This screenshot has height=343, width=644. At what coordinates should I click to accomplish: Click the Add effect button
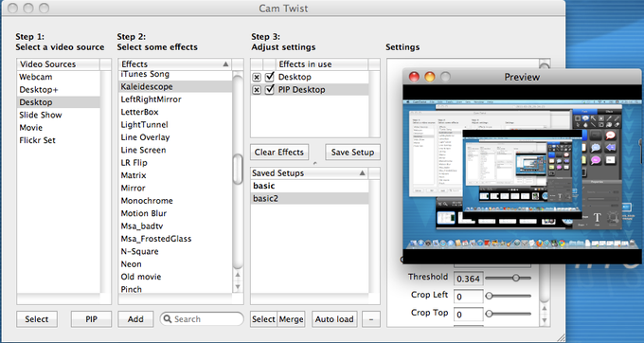point(135,319)
